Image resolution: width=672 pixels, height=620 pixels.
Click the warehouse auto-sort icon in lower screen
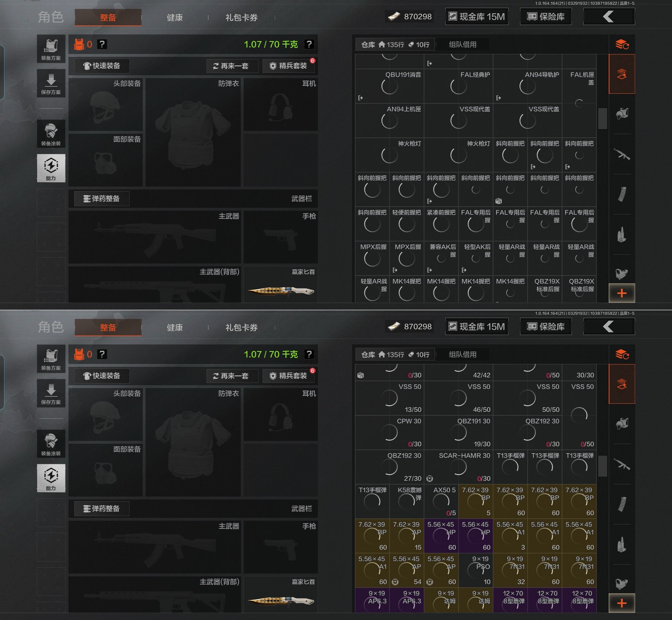point(622,354)
